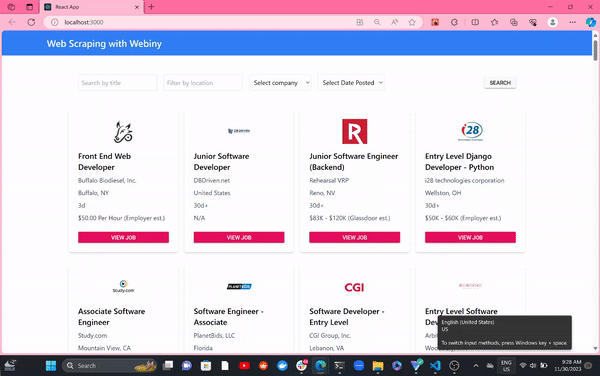Open the Windows Start menu
600x376 pixels.
click(51, 366)
